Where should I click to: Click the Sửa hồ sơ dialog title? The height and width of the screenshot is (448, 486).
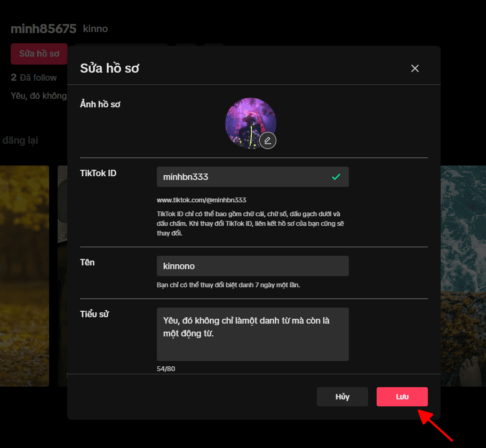tap(110, 68)
